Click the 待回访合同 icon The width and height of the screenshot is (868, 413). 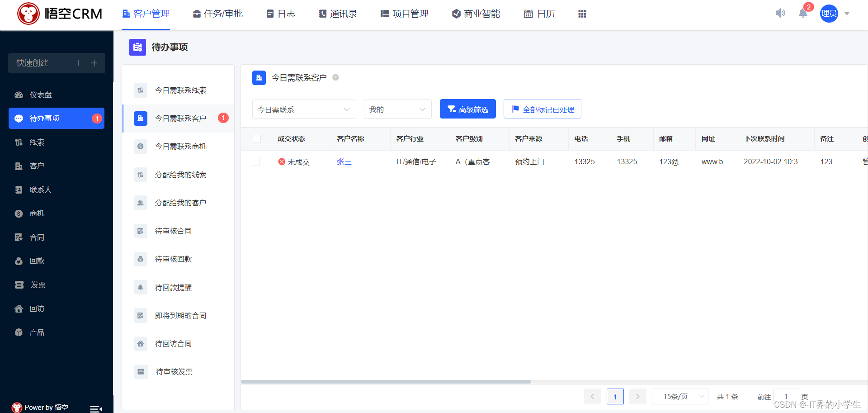pyautogui.click(x=141, y=344)
